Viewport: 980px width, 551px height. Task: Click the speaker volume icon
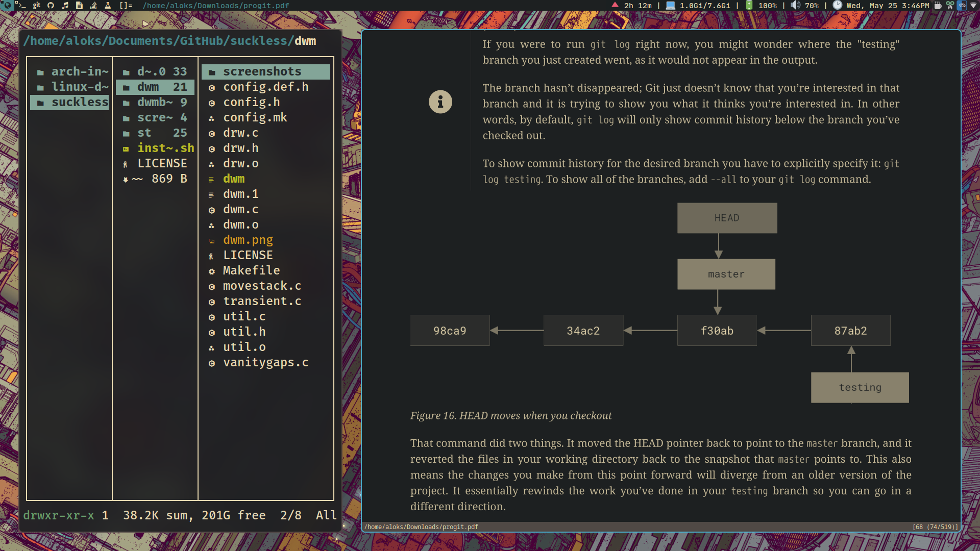pyautogui.click(x=795, y=5)
